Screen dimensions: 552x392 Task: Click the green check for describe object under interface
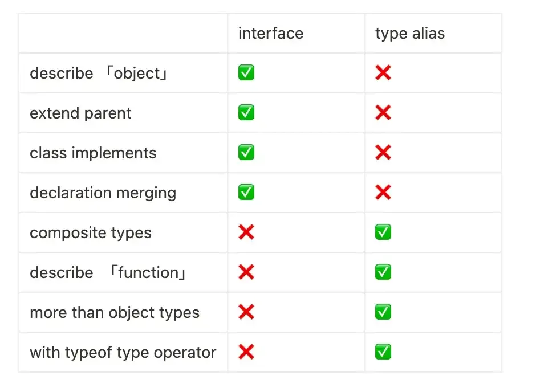point(246,73)
